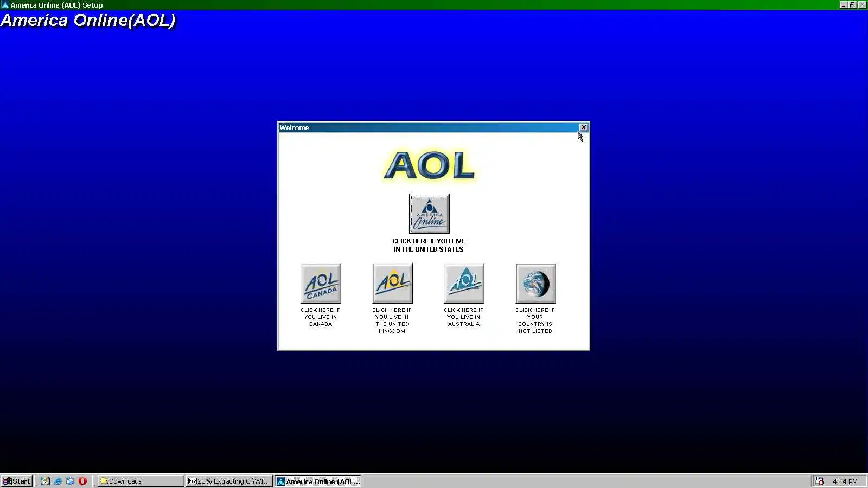868x488 pixels.
Task: Click the quick launch icon between Internet Explorer and Opera
Action: pyautogui.click(x=71, y=481)
